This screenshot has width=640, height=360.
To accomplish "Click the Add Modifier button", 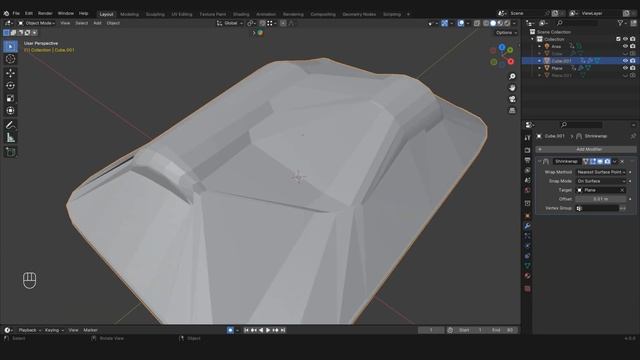I will 586,149.
